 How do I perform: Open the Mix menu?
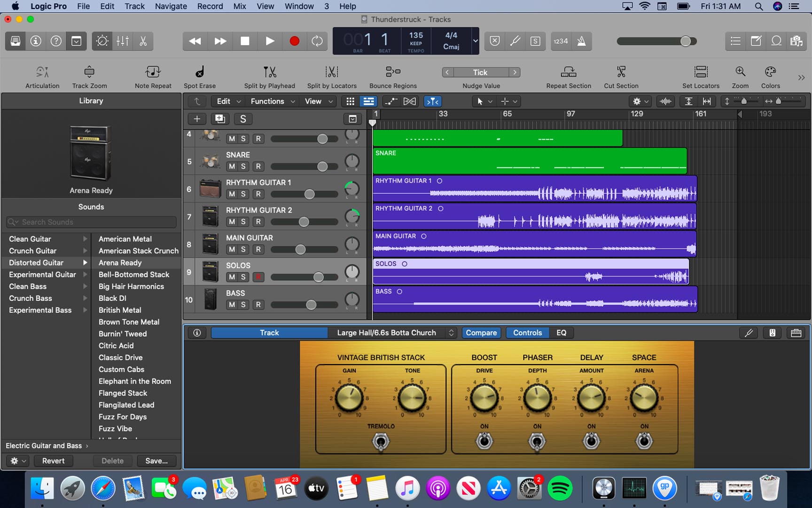240,6
